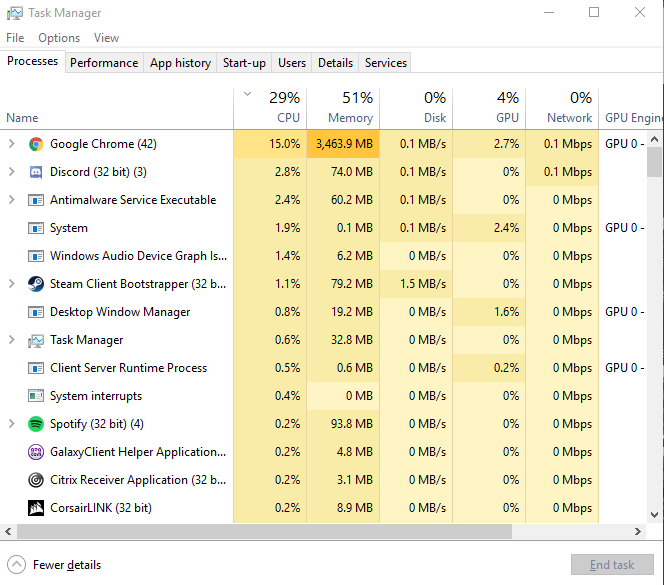Expand the Task Manager process group
Screen dimensions: 664x585
coord(12,340)
